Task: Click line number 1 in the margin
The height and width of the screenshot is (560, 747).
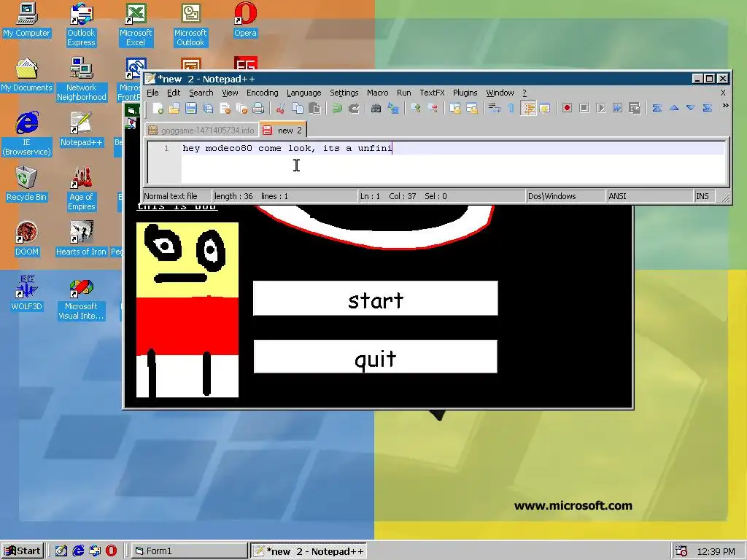Action: [166, 149]
